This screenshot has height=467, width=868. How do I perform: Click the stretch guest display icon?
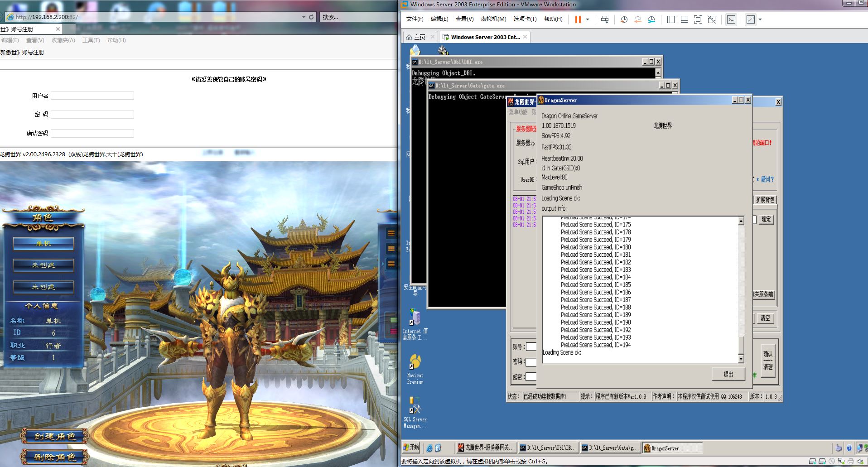click(751, 19)
